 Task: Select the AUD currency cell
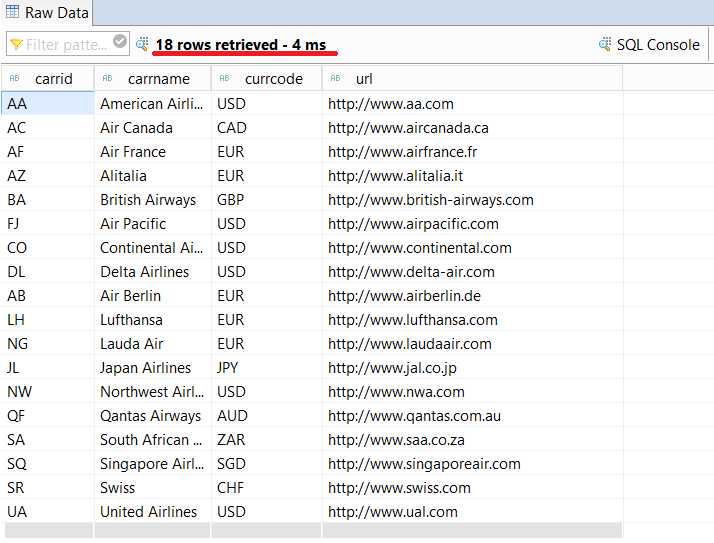point(266,415)
